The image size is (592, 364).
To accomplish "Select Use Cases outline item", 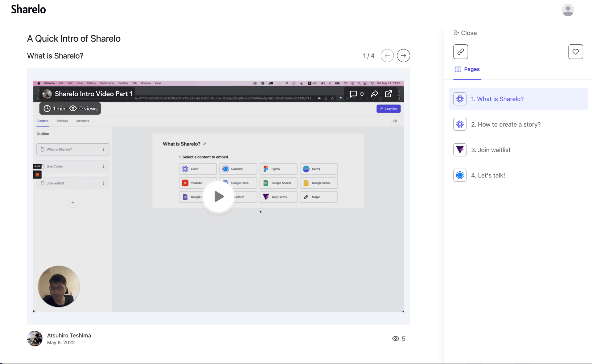I will point(73,166).
